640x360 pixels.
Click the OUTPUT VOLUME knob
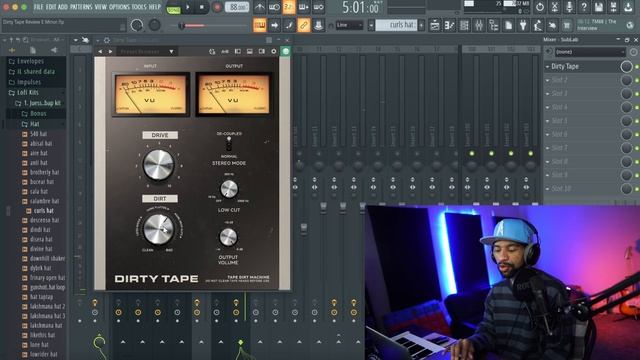tap(228, 237)
